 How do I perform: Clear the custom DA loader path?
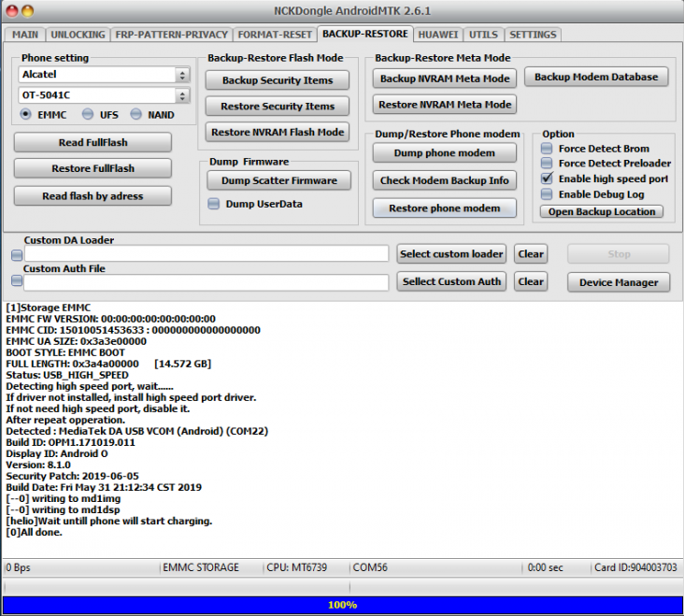pos(531,254)
